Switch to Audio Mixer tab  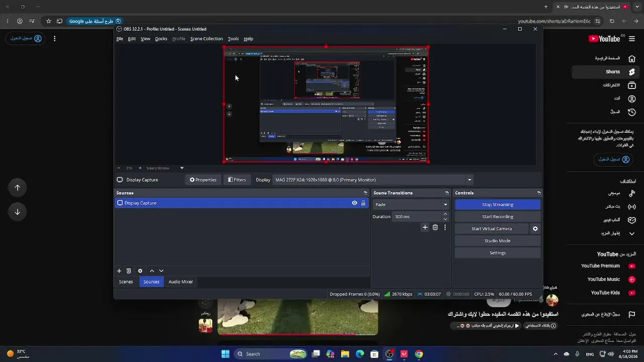(181, 282)
